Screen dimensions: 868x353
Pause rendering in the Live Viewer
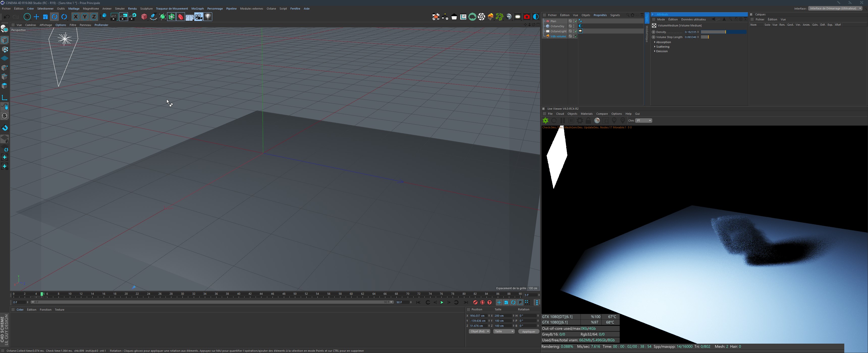coord(562,121)
